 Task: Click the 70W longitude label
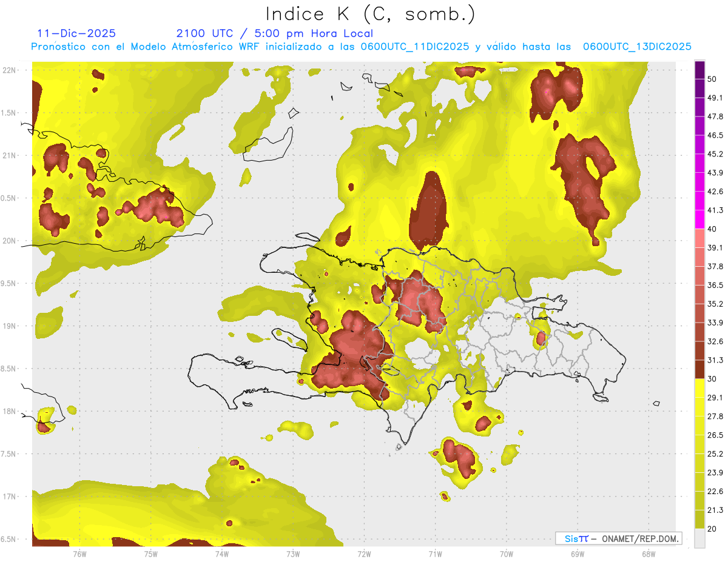(x=507, y=554)
